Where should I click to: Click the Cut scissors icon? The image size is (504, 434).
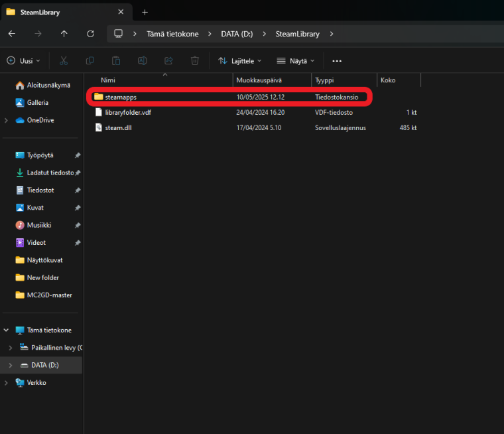pyautogui.click(x=64, y=61)
